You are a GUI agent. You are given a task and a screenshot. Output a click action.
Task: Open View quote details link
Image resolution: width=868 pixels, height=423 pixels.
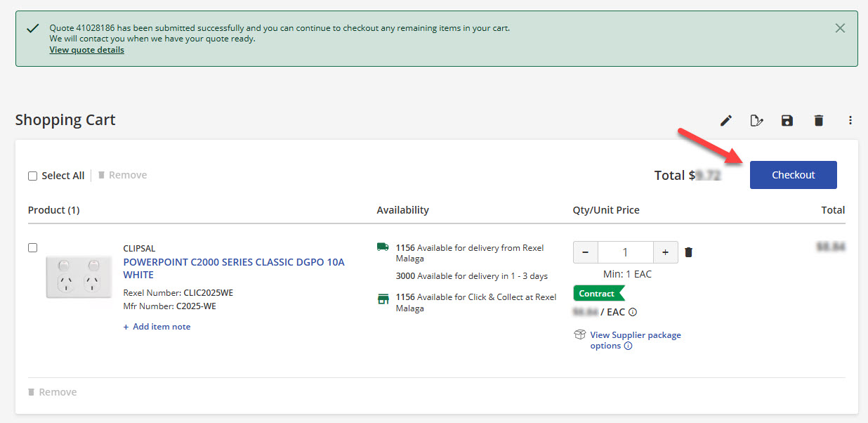coord(86,50)
